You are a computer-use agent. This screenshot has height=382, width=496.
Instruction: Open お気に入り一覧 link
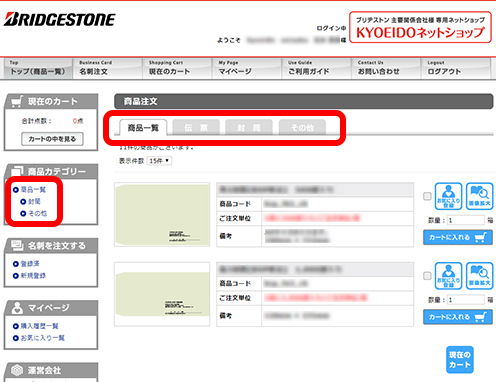[x=43, y=338]
